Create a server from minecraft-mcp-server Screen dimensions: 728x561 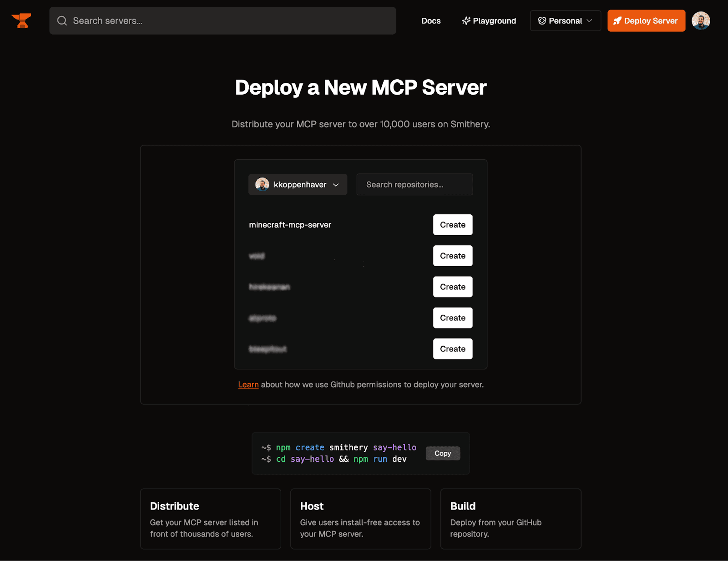click(x=452, y=224)
